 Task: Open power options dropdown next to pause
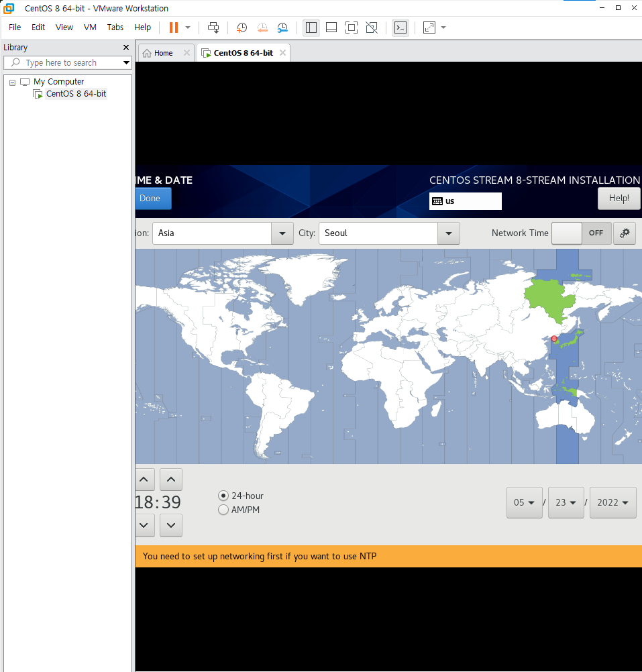(x=188, y=27)
